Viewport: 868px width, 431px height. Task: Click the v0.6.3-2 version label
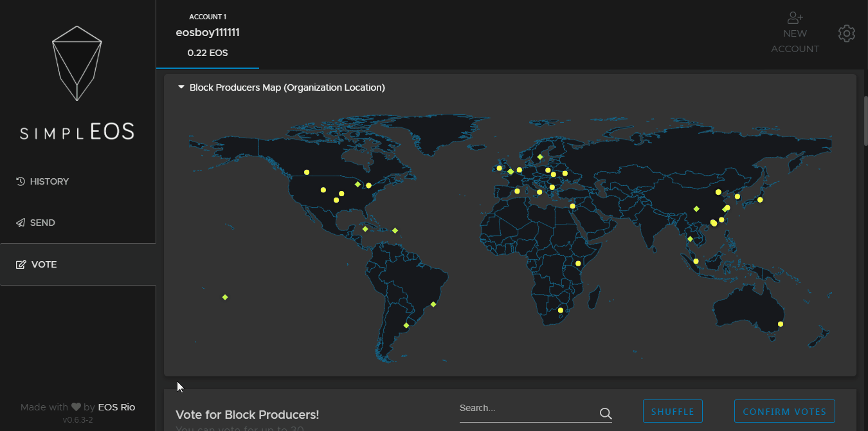point(78,420)
